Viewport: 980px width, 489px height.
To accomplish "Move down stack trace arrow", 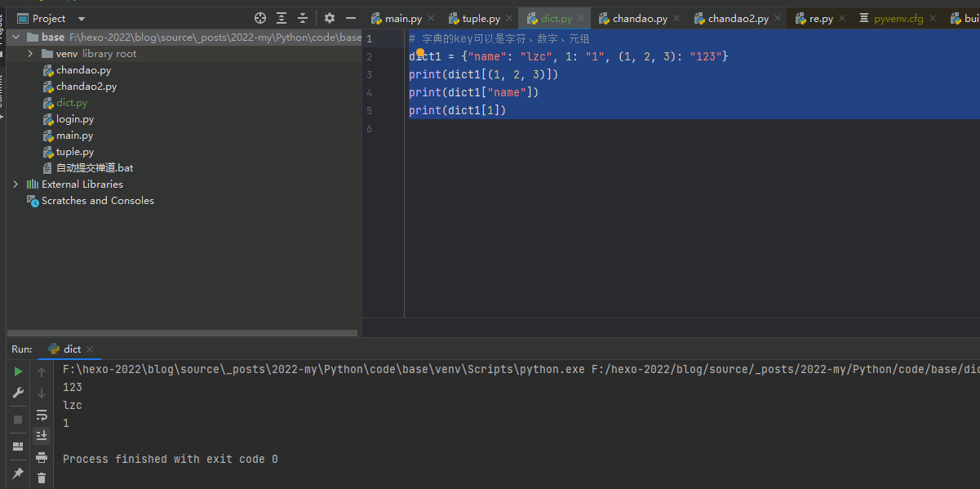I will coord(42,393).
